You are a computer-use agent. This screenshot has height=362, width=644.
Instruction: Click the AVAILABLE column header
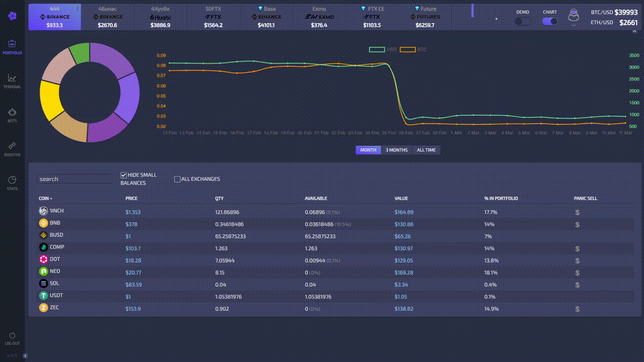[316, 199]
